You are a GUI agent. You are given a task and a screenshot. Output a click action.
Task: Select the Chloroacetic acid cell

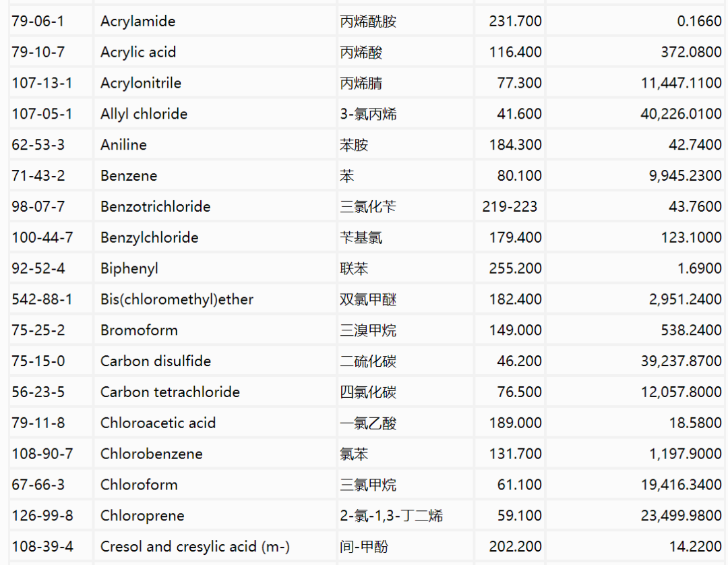click(x=158, y=423)
